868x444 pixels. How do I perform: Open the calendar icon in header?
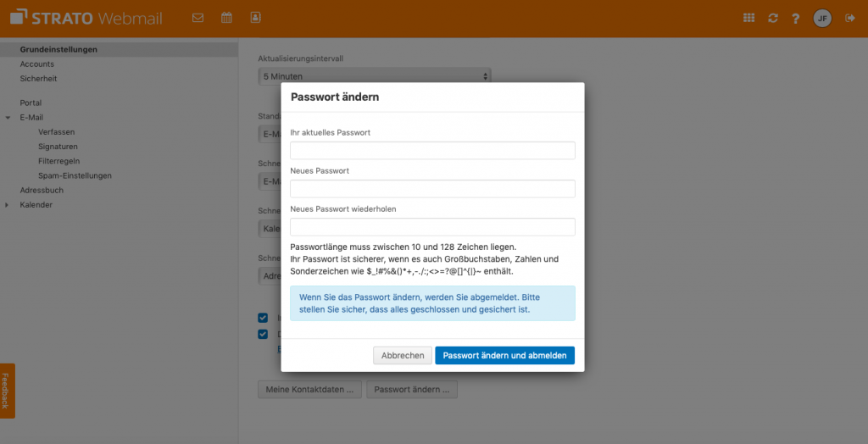(x=226, y=18)
